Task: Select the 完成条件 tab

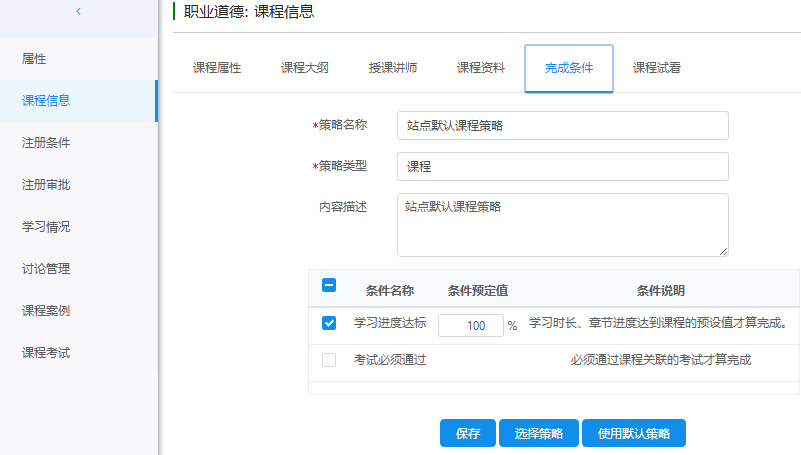Action: click(x=569, y=68)
